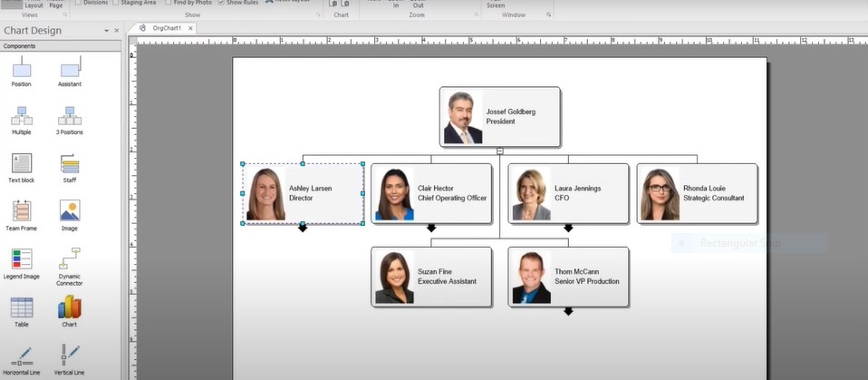Image resolution: width=868 pixels, height=380 pixels.
Task: Select the Team Frame component
Action: tap(21, 213)
